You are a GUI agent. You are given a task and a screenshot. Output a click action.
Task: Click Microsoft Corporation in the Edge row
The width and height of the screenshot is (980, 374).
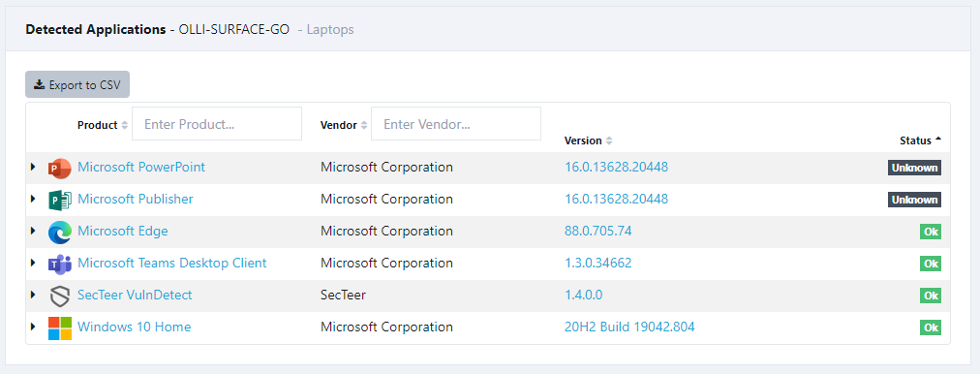coord(387,231)
